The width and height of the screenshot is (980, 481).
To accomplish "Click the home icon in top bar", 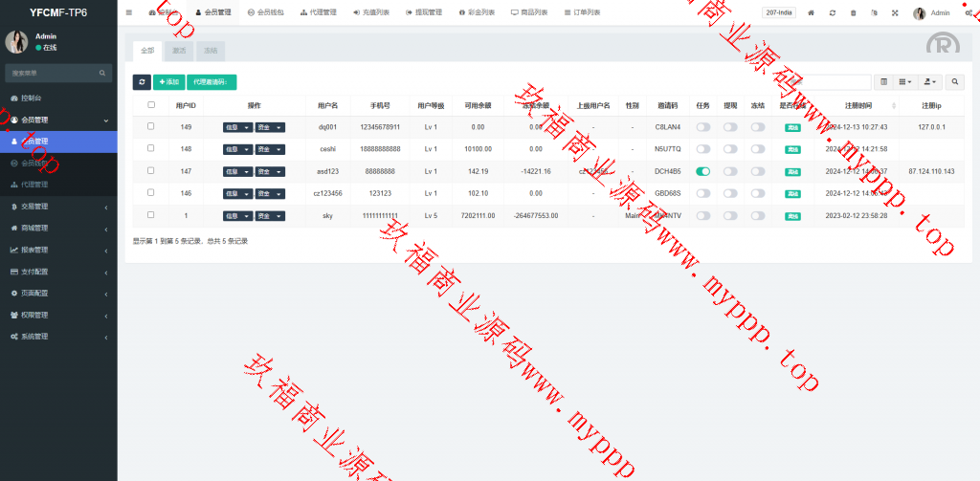I will click(812, 13).
